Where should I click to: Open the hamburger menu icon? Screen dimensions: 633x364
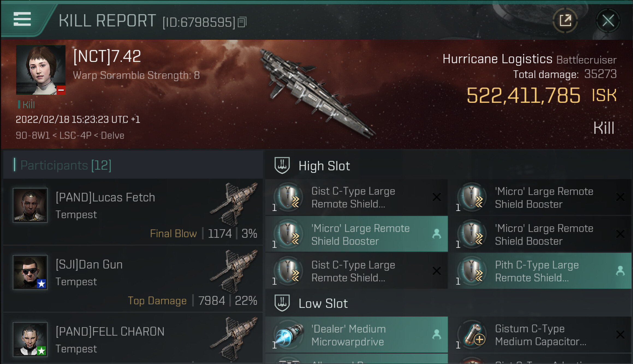point(22,19)
